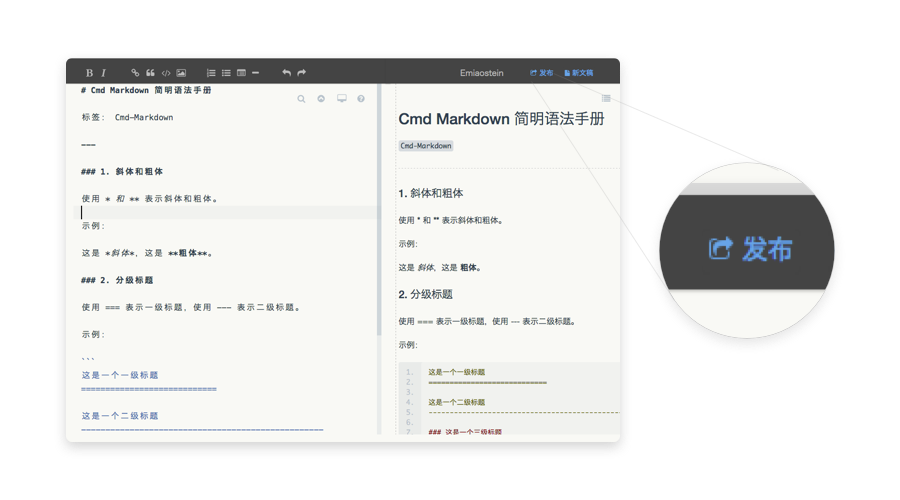
Task: Click '这是 斜体, 这是 粗体。' in preview
Action: click(x=440, y=268)
